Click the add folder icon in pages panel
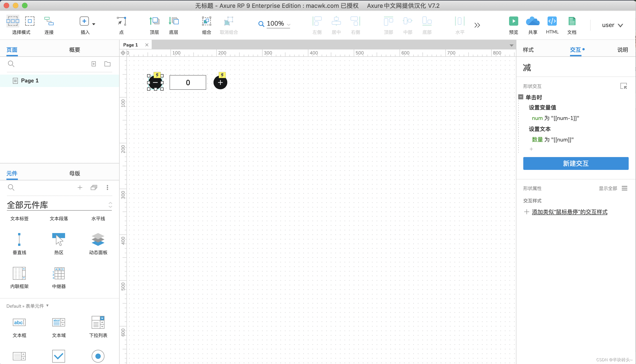The height and width of the screenshot is (364, 636). [x=107, y=64]
